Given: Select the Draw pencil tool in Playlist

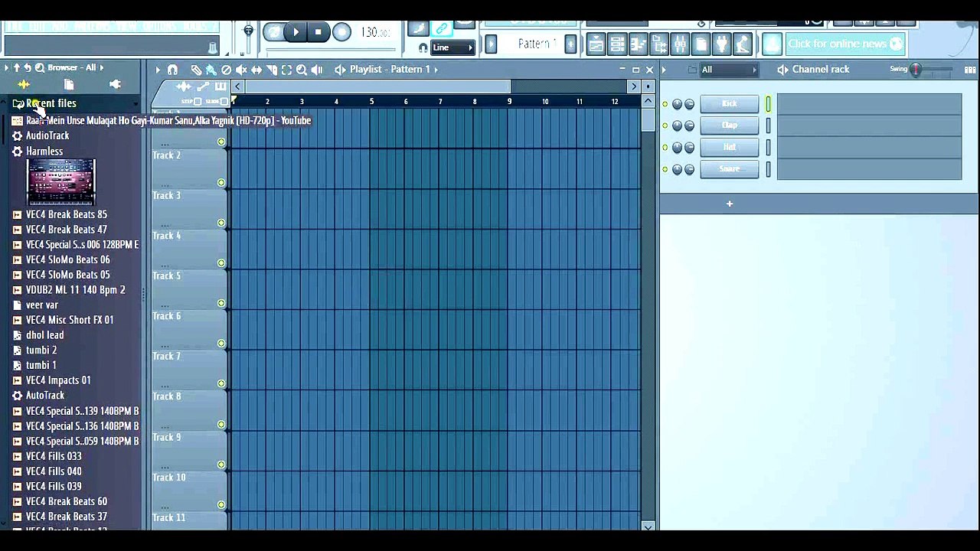Looking at the screenshot, I should (196, 70).
